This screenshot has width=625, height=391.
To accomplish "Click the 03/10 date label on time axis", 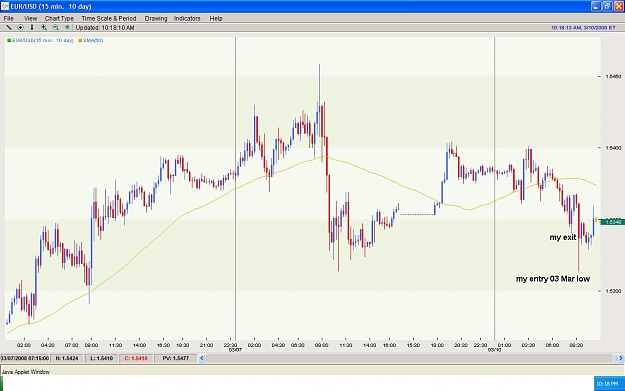I will click(494, 350).
